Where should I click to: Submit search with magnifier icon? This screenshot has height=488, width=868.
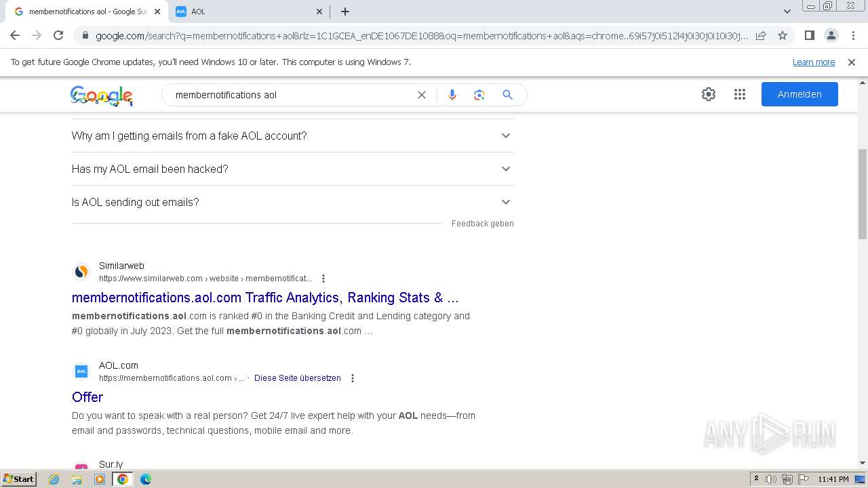tap(507, 95)
